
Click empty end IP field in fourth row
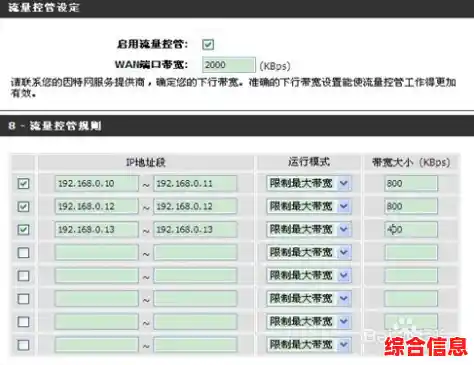(x=195, y=252)
